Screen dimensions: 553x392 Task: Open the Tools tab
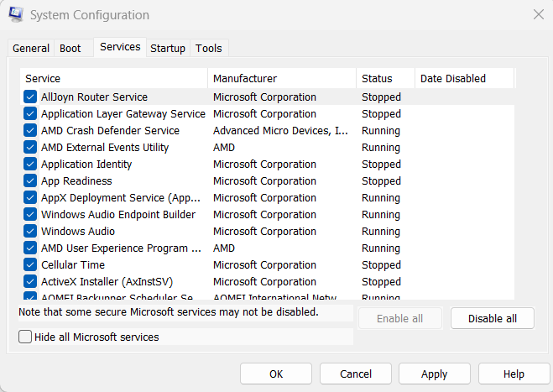[209, 49]
